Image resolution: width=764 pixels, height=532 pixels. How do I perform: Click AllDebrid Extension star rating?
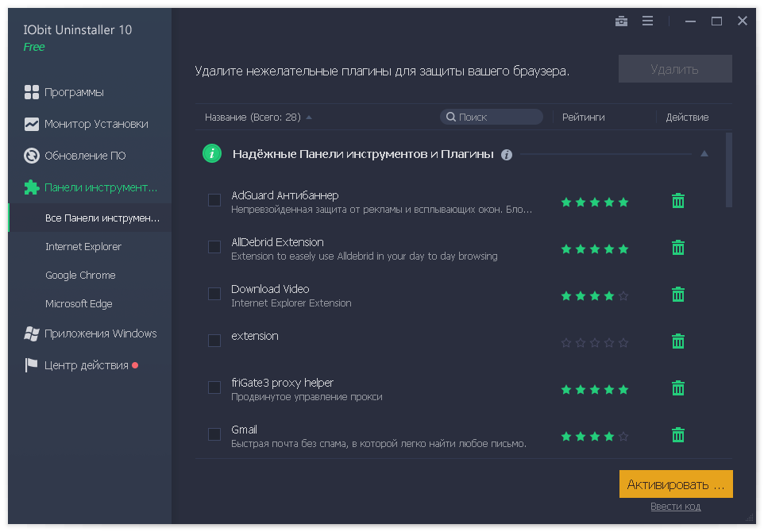pyautogui.click(x=594, y=249)
